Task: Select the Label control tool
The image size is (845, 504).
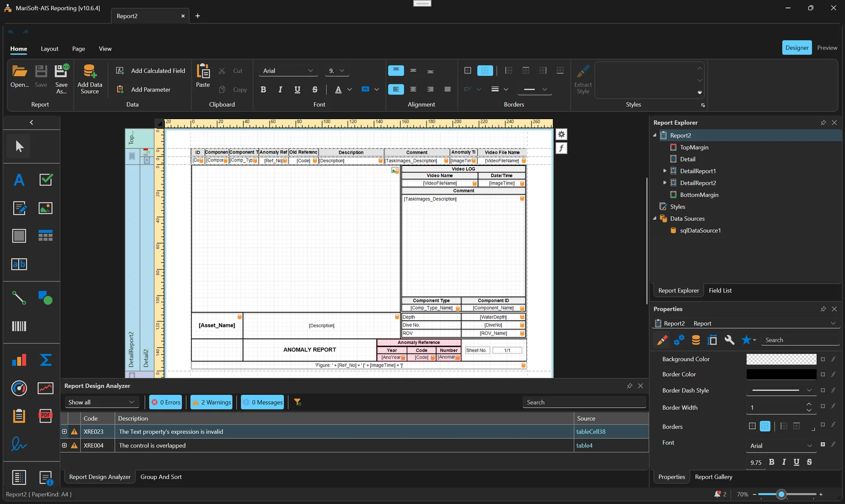Action: pos(19,180)
